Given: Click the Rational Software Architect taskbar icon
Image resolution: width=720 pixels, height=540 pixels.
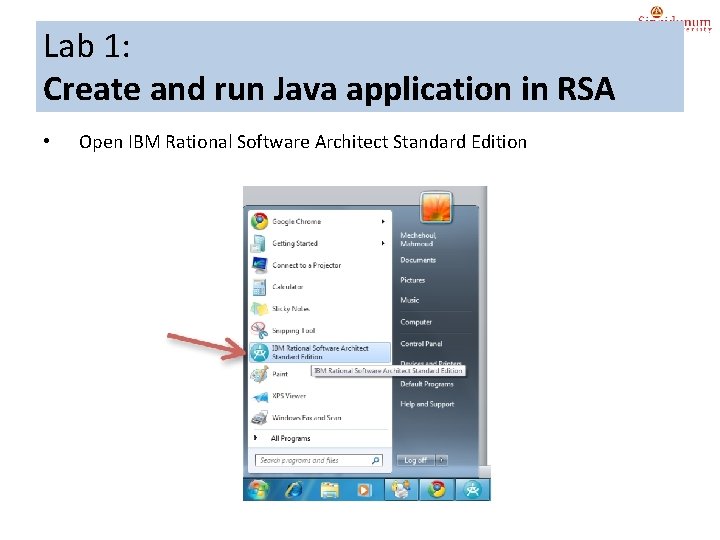Looking at the screenshot, I should pos(472,489).
